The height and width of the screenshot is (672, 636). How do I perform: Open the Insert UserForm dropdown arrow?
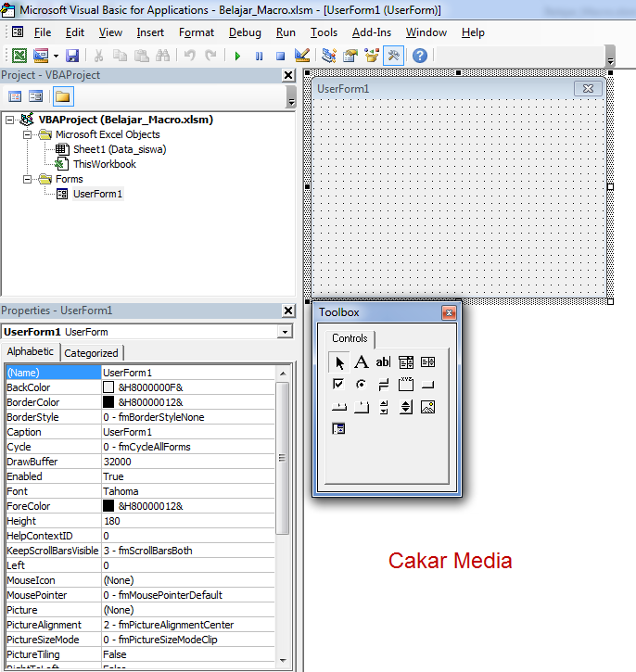(56, 57)
